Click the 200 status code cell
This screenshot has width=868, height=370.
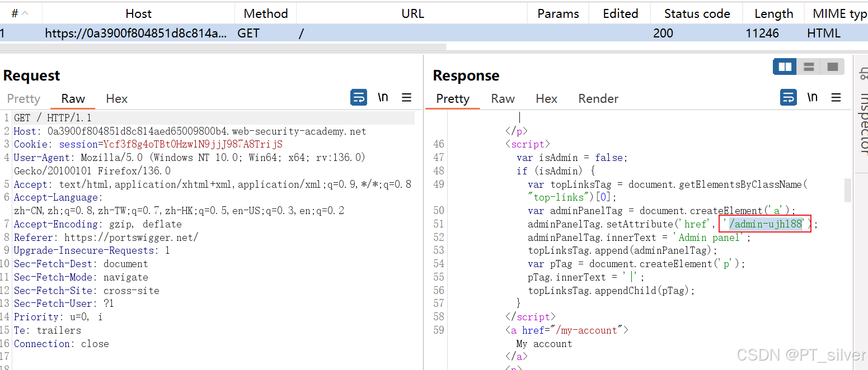[663, 33]
